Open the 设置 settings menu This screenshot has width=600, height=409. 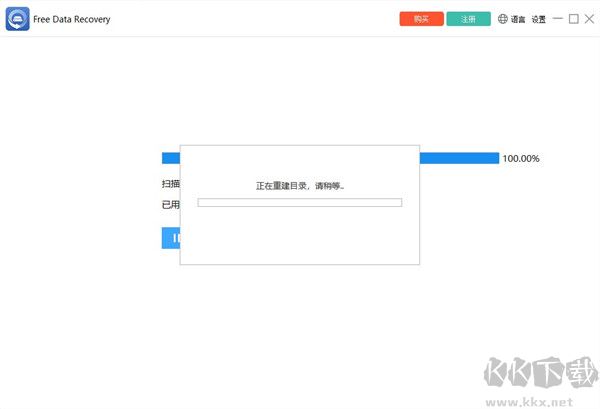[538, 19]
